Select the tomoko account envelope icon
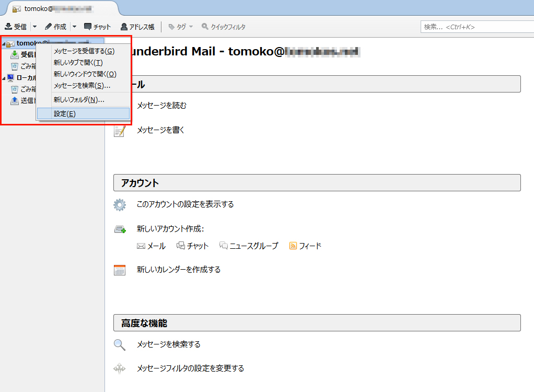 tap(10, 43)
